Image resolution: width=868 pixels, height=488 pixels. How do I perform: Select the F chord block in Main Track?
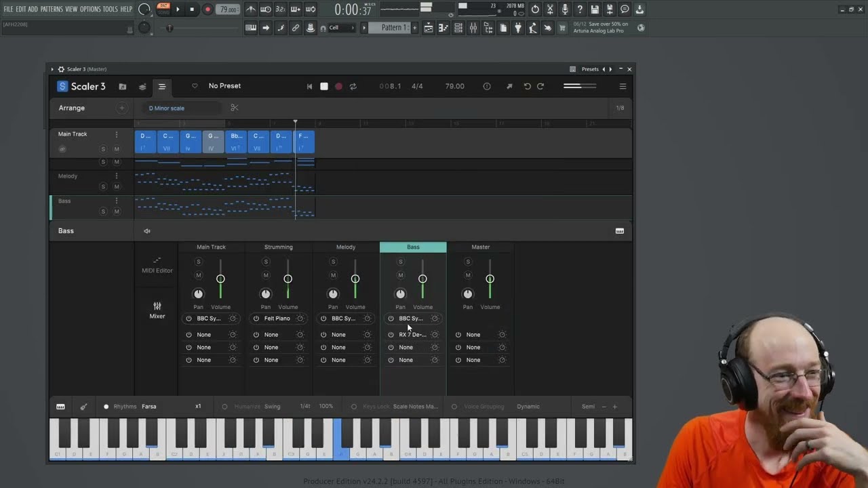tap(304, 142)
